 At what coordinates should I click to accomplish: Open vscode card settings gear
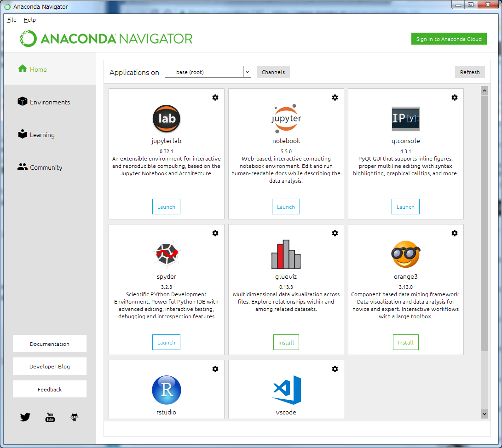coord(335,369)
